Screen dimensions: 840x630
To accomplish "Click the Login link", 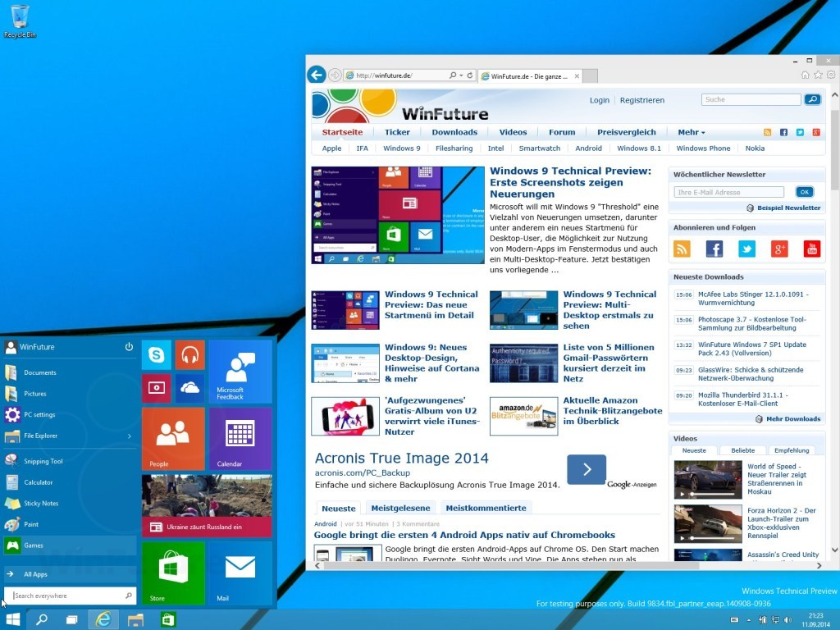I will tap(599, 100).
